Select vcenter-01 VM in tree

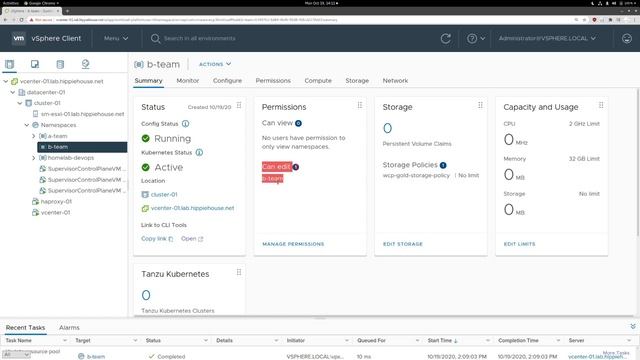coord(56,213)
